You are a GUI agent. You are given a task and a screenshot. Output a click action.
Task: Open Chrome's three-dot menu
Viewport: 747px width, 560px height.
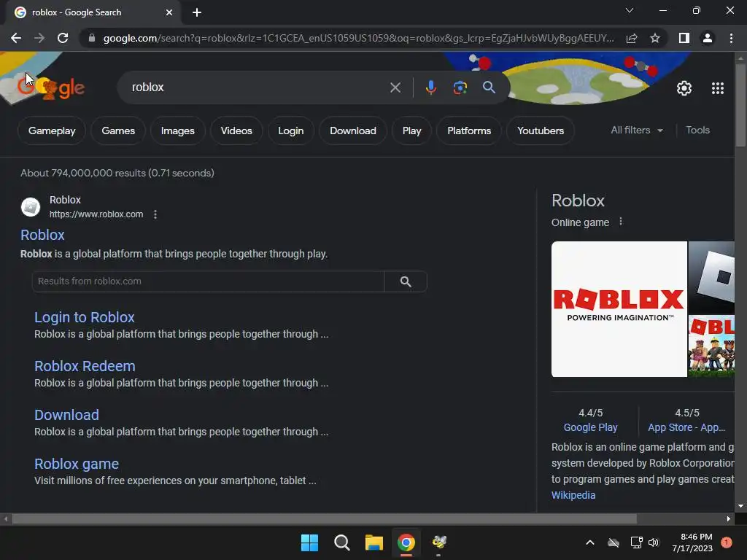tap(731, 38)
